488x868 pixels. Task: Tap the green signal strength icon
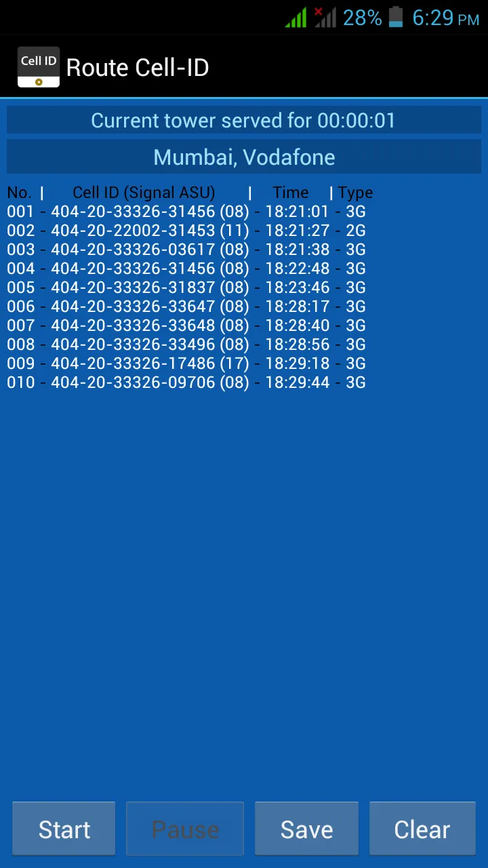(296, 18)
